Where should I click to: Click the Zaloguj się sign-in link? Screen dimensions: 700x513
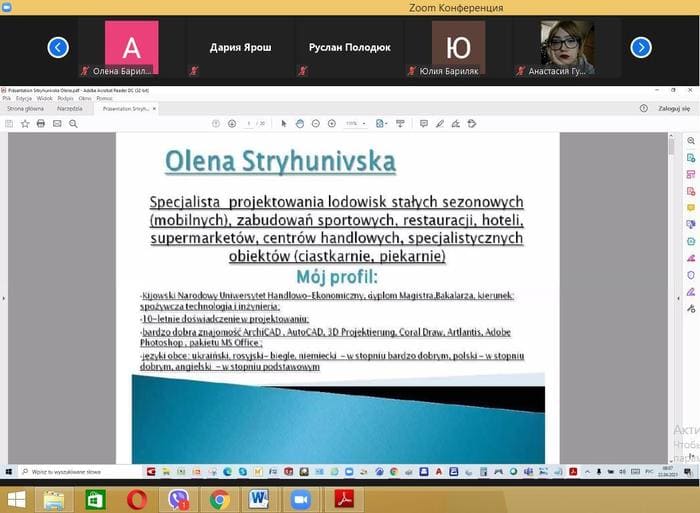tap(674, 108)
